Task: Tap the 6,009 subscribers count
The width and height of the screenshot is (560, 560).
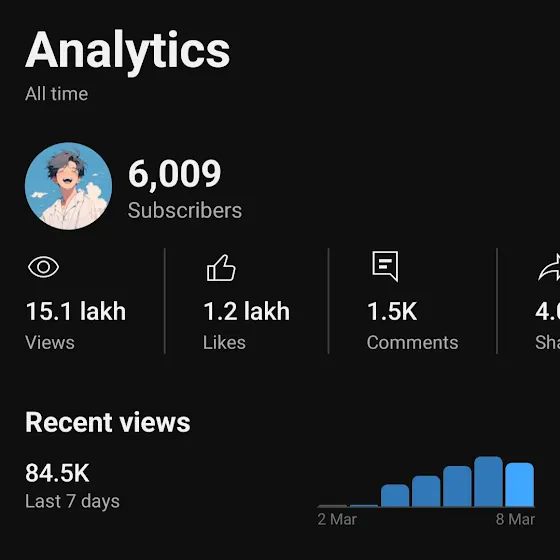Action: (175, 174)
